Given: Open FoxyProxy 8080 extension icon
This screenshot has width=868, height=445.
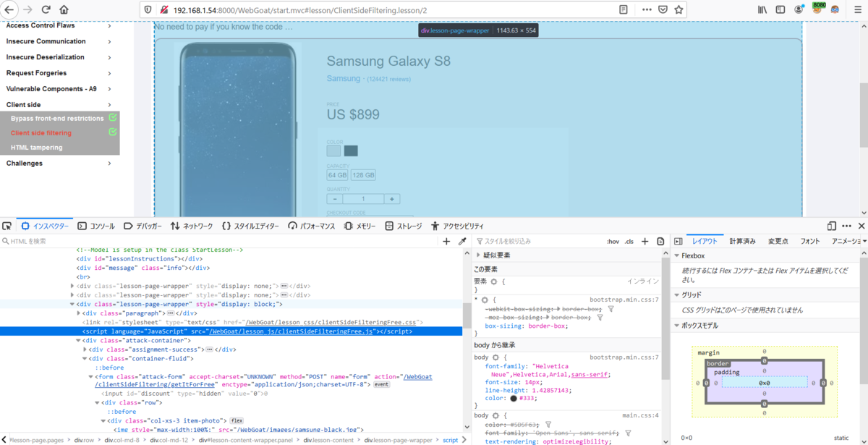Looking at the screenshot, I should pos(818,8).
